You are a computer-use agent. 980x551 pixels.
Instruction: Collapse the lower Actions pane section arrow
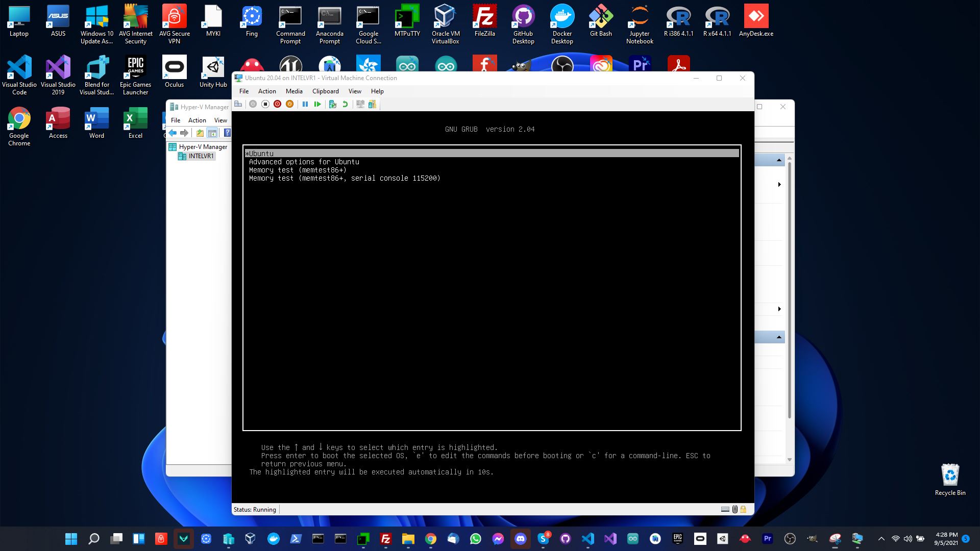tap(779, 337)
